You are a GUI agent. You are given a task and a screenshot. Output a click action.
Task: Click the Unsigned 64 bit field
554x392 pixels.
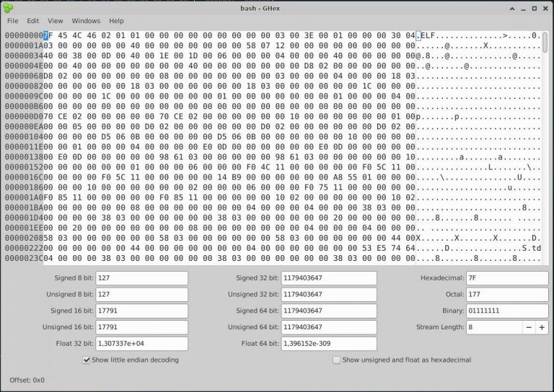[329, 327]
